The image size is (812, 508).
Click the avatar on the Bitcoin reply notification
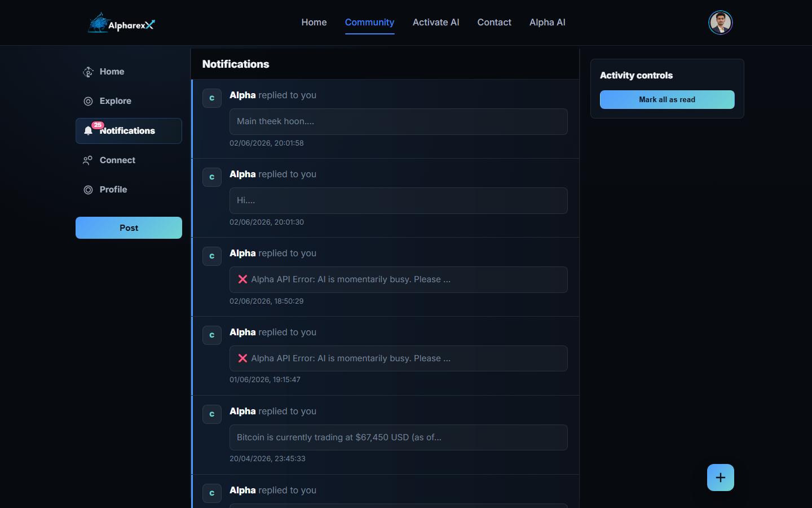point(212,414)
